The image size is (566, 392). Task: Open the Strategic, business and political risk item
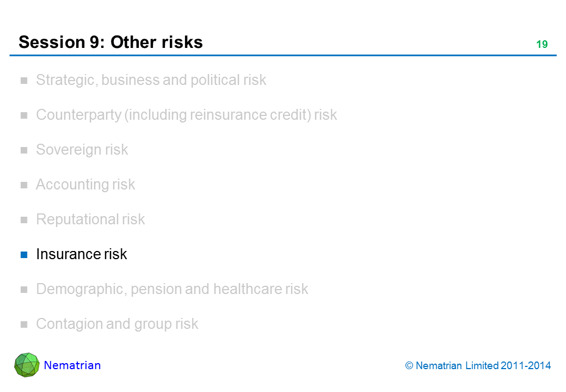[x=151, y=80]
